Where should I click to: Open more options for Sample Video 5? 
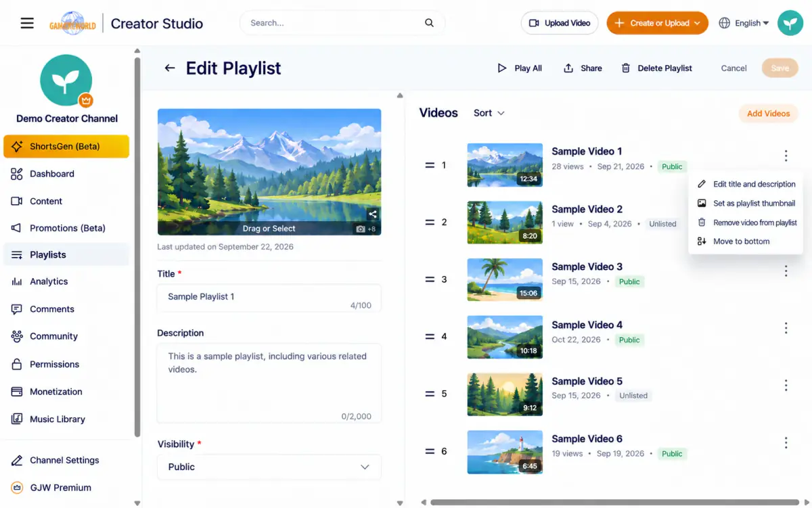tap(786, 386)
